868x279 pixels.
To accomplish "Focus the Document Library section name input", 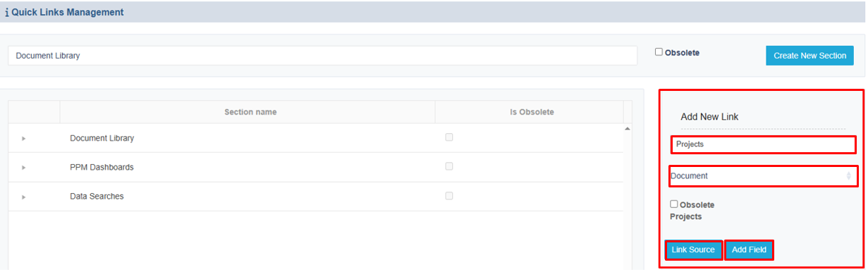I will click(323, 56).
